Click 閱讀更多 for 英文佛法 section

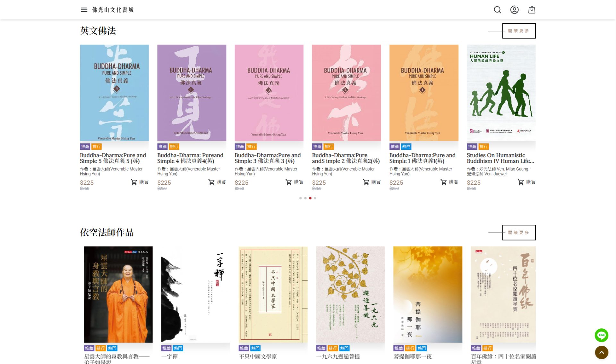tap(519, 31)
